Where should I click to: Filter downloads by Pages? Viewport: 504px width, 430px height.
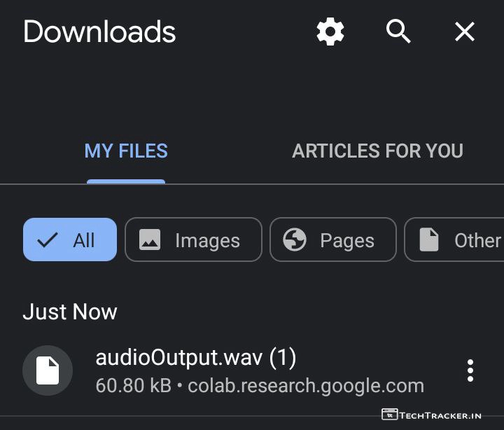tap(332, 240)
